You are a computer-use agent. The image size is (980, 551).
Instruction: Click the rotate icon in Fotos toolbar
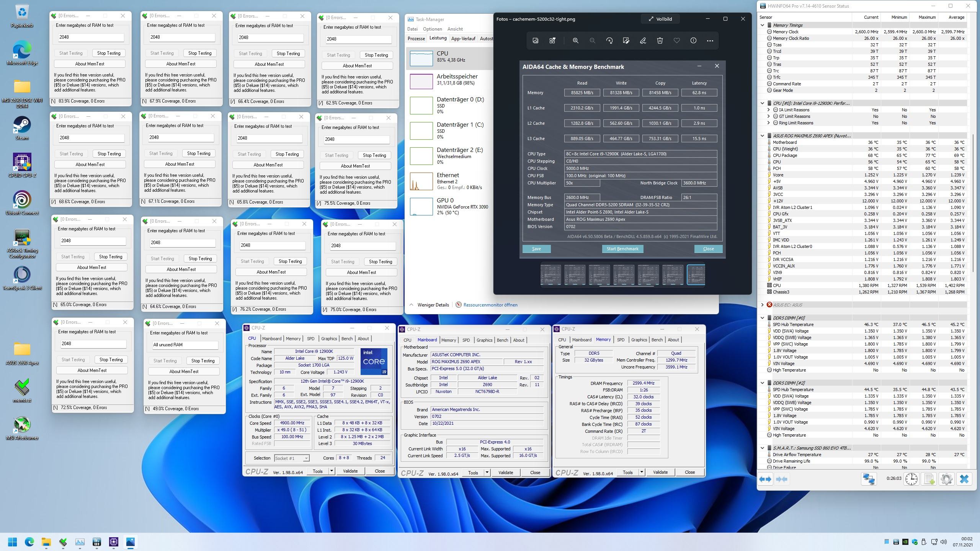click(x=609, y=41)
